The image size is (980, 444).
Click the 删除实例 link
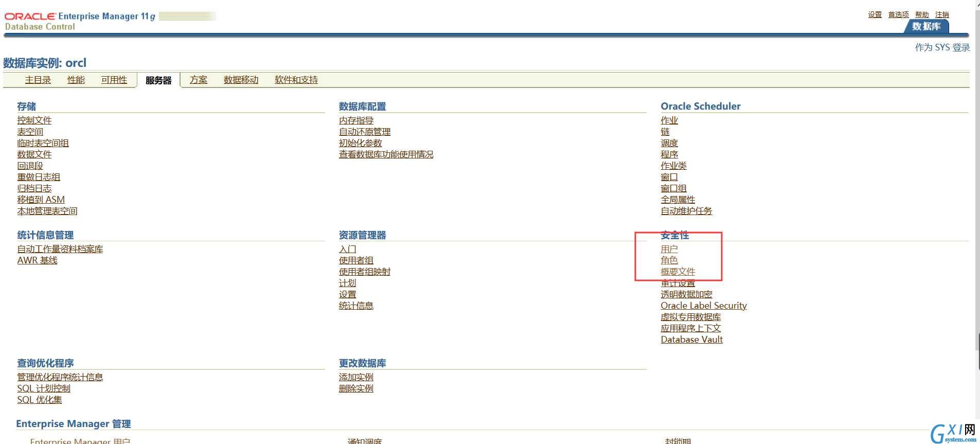tap(356, 388)
